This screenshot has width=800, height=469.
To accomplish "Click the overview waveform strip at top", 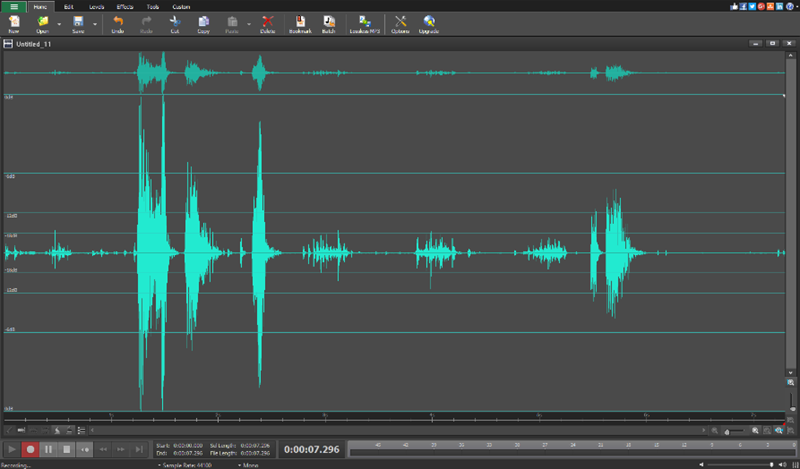I will point(394,72).
